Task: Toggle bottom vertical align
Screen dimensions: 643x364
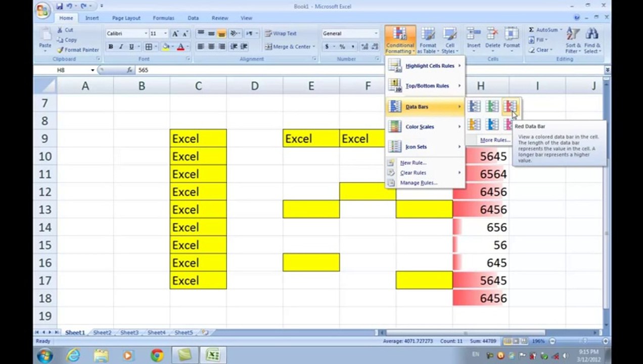Action: tap(221, 33)
